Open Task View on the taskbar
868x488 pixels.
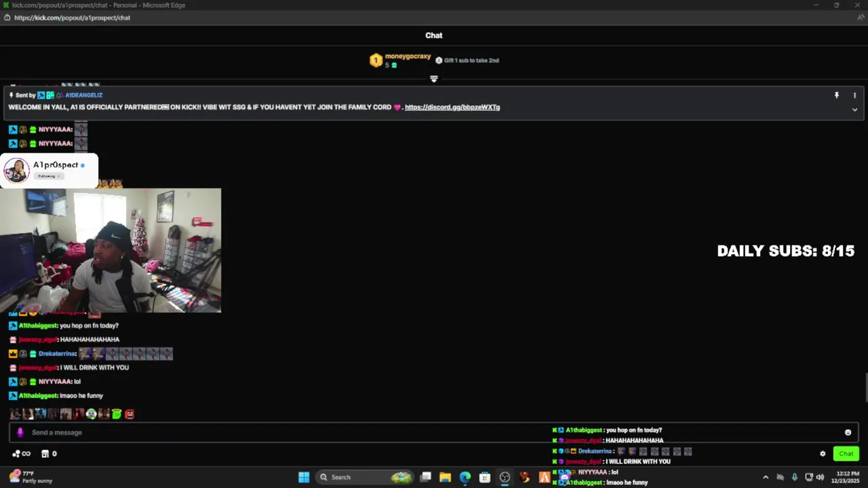click(425, 477)
